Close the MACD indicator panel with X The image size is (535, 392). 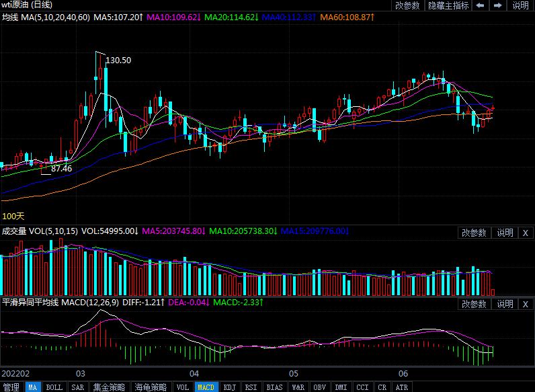click(x=525, y=305)
